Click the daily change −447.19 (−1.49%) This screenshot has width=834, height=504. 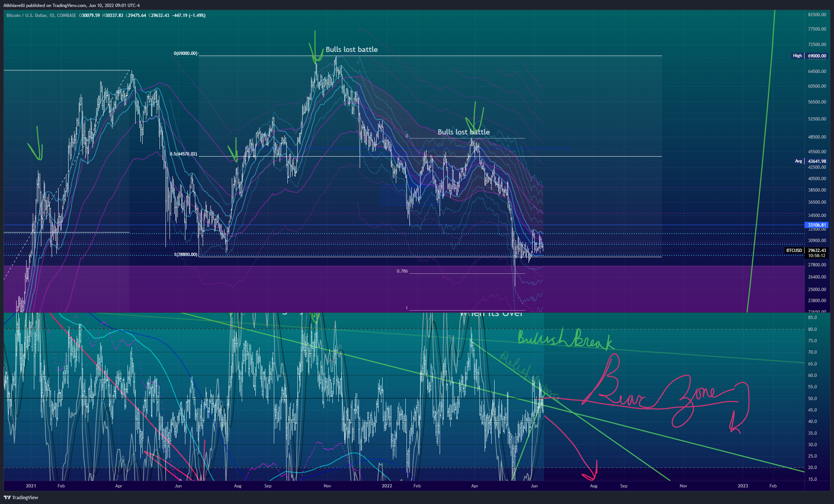point(189,15)
